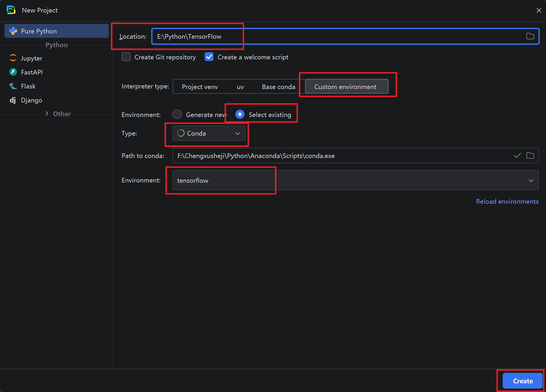546x392 pixels.
Task: Click the green checkmark in conda path
Action: pos(517,156)
